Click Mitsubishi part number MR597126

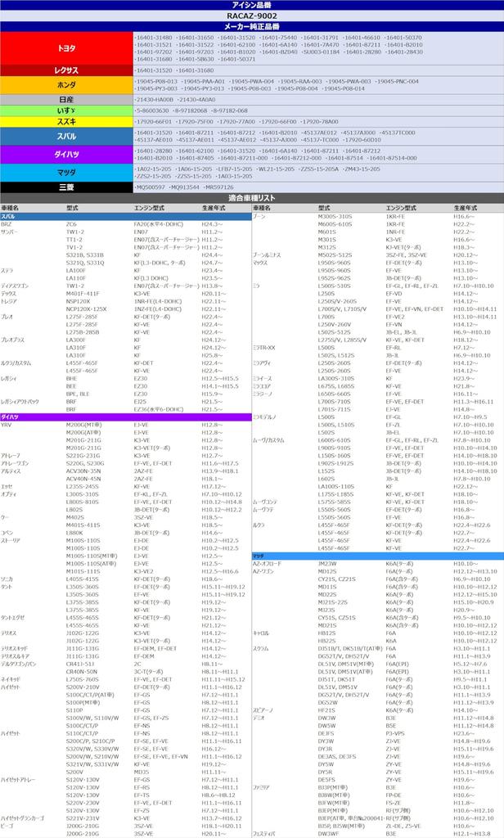218,187
